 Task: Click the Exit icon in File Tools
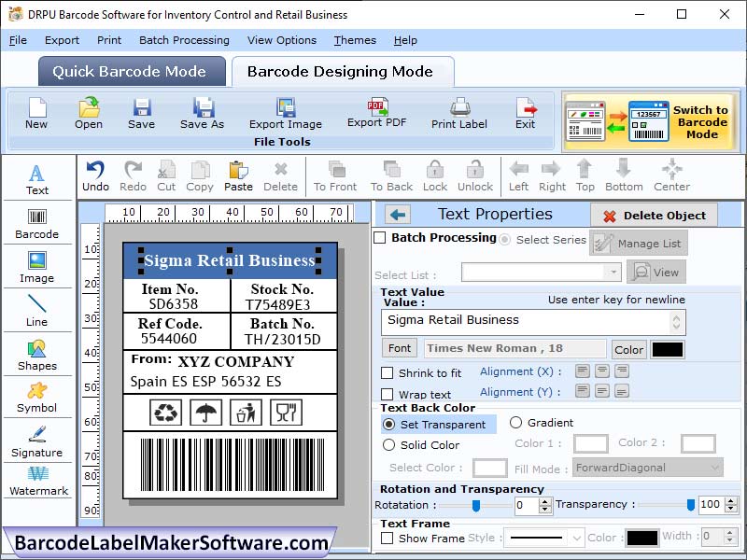(526, 113)
